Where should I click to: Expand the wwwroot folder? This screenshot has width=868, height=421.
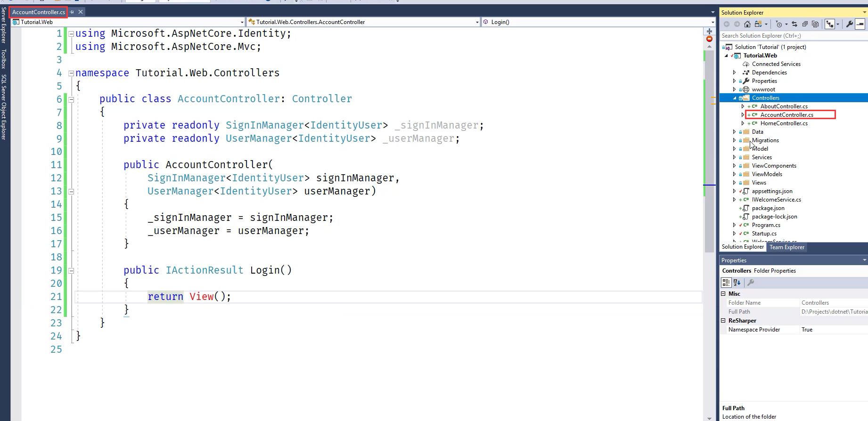[735, 89]
